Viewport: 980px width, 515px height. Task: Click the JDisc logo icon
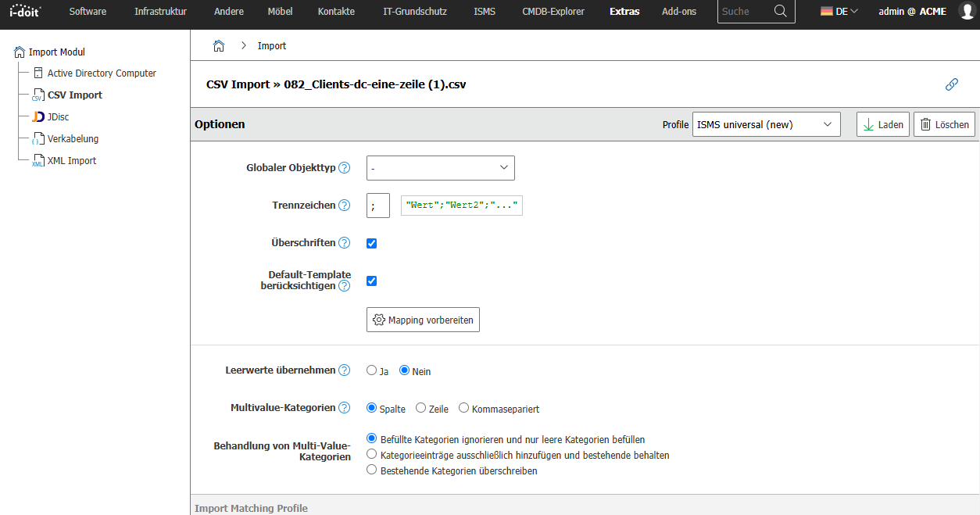[38, 117]
